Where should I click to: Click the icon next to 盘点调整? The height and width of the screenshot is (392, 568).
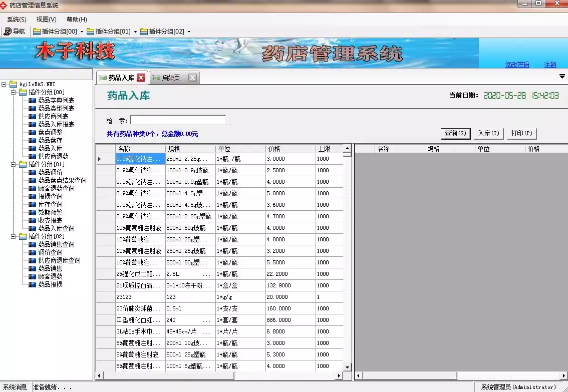click(x=32, y=133)
